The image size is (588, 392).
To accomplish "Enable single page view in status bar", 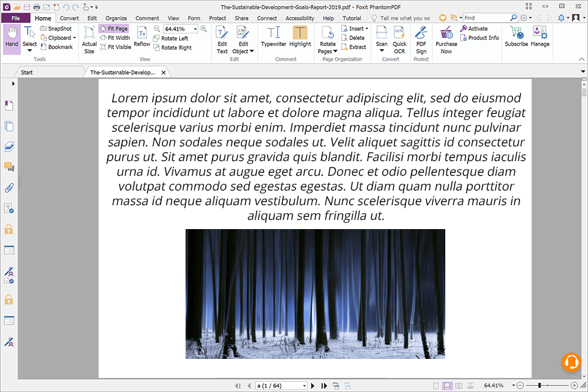I will 435,386.
